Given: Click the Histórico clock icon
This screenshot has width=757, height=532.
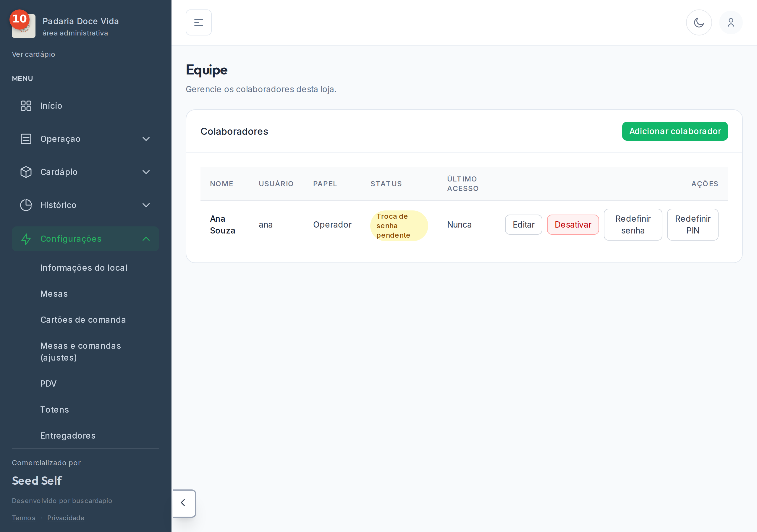Looking at the screenshot, I should (x=26, y=205).
